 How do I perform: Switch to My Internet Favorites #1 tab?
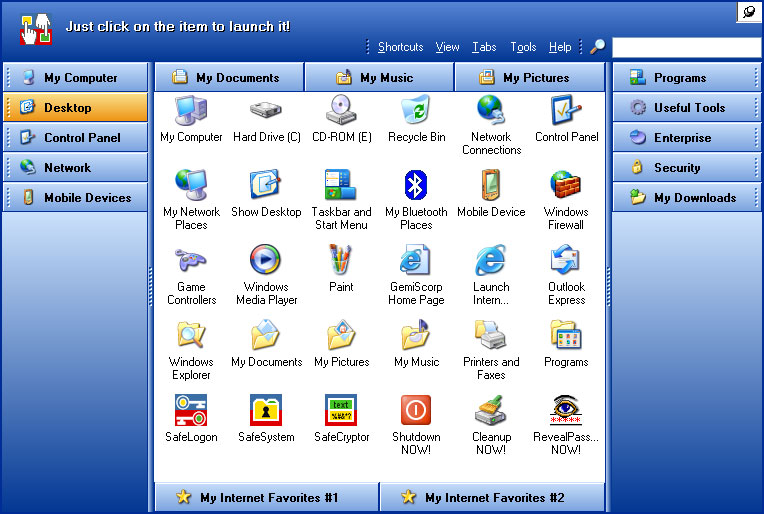(x=267, y=497)
